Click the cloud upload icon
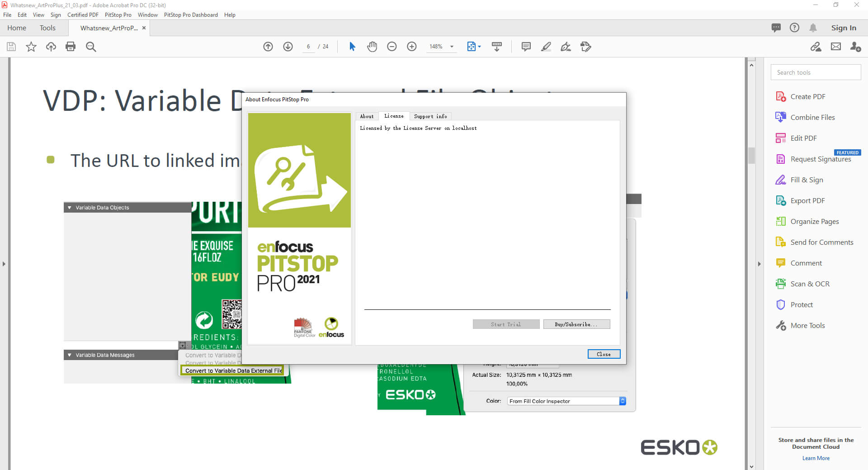Screen dimensions: 868x470 pos(51,47)
